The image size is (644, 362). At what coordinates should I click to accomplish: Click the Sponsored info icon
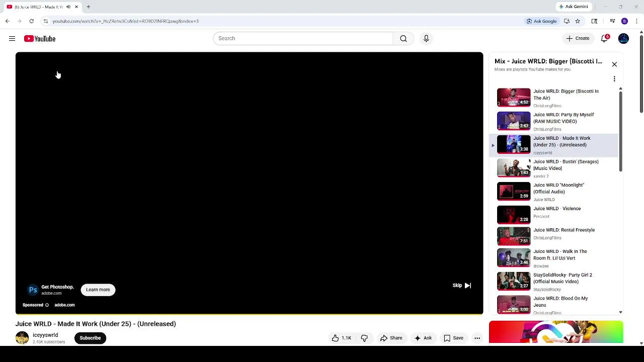(47, 305)
